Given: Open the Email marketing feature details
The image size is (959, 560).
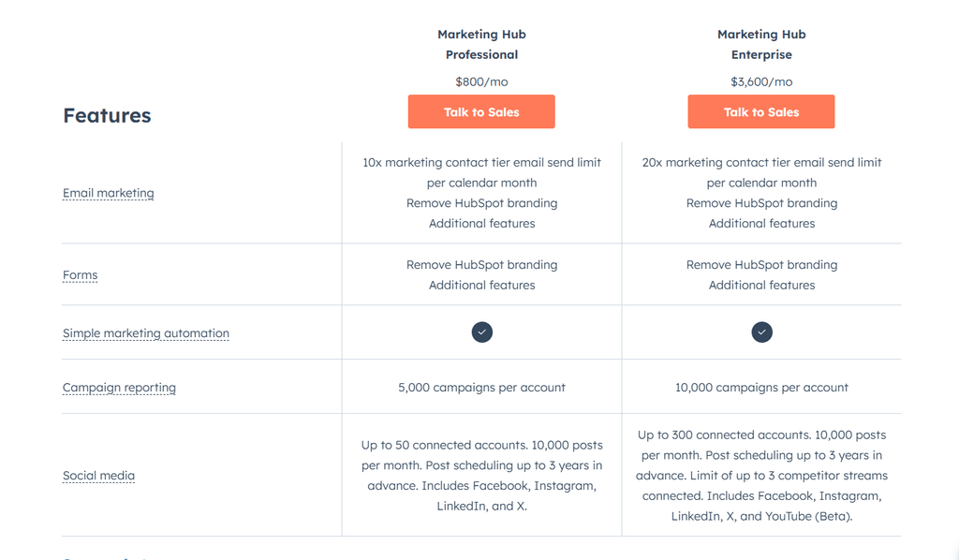Looking at the screenshot, I should pyautogui.click(x=108, y=193).
